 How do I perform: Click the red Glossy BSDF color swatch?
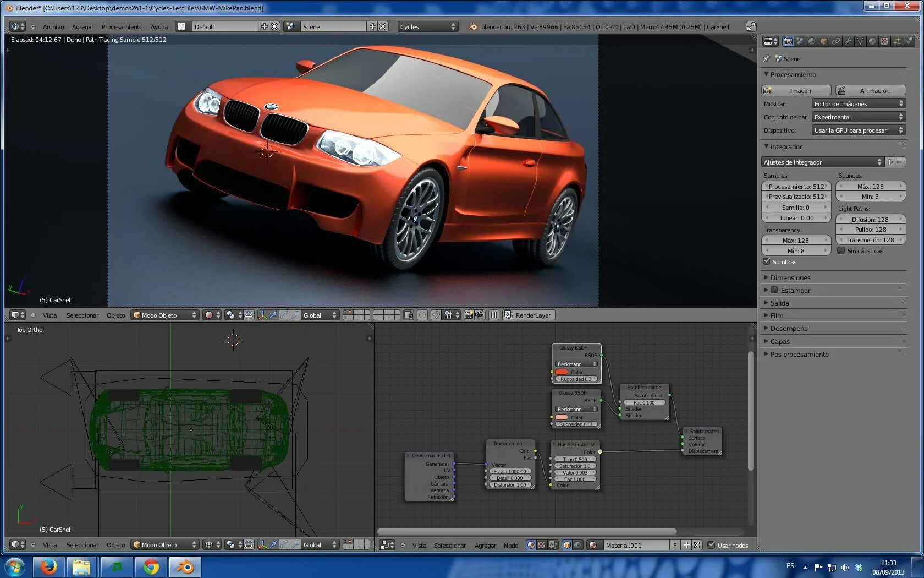tap(562, 372)
